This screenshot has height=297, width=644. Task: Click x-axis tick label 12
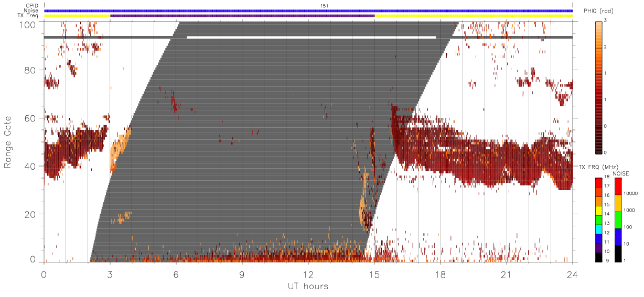tap(308, 274)
